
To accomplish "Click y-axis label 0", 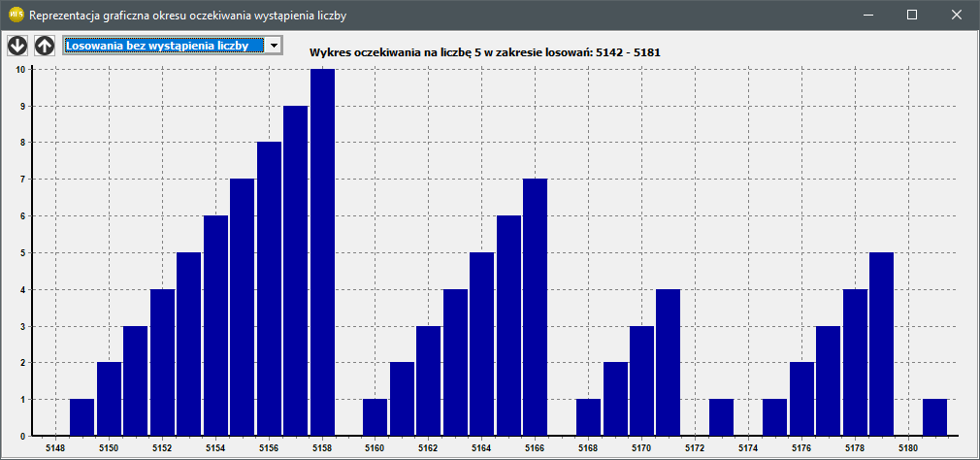I will point(22,437).
